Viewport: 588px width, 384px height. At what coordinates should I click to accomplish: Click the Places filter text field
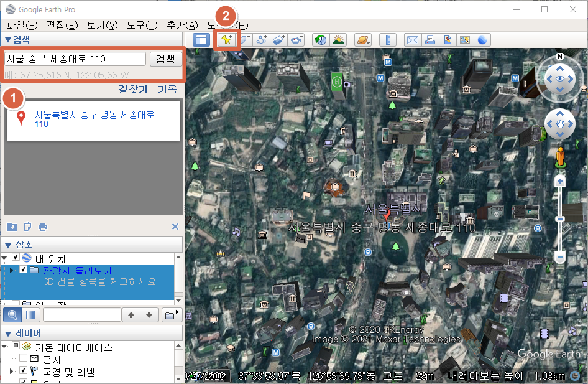pos(83,314)
